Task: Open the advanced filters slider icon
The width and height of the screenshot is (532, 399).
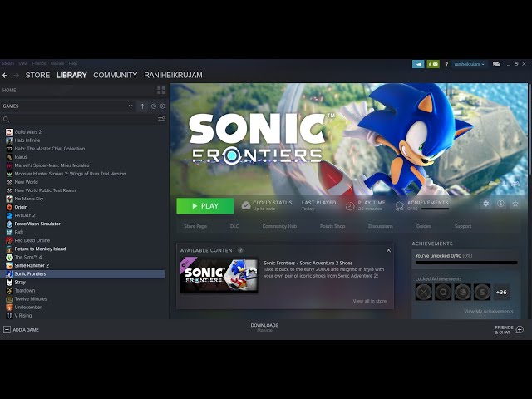Action: point(161,119)
